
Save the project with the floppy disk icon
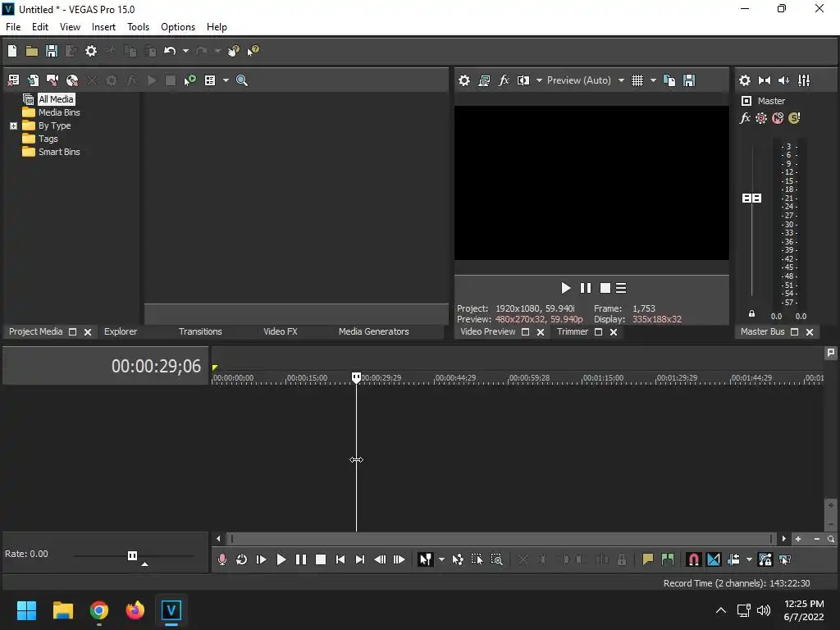click(x=52, y=51)
